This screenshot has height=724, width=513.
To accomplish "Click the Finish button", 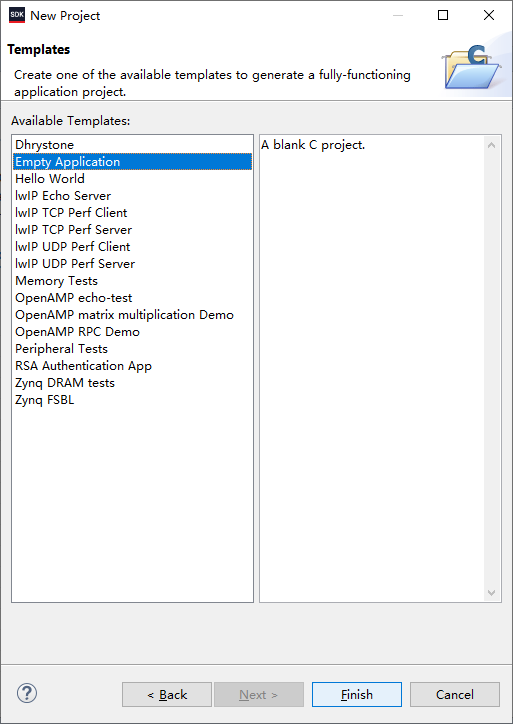I will (x=357, y=694).
